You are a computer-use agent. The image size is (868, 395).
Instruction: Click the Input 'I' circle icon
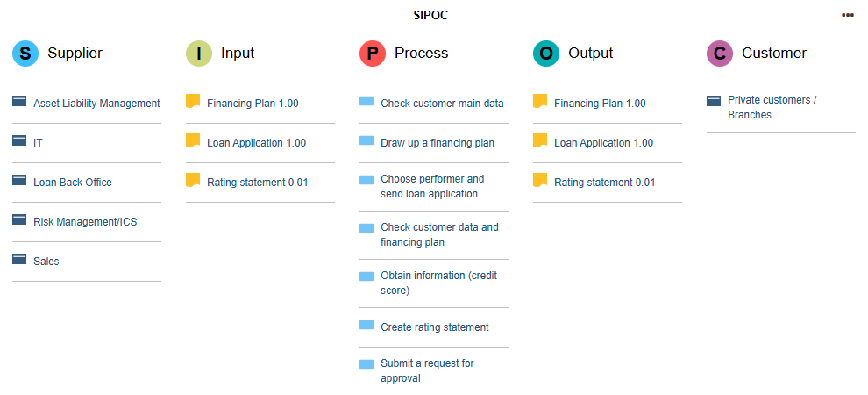tap(199, 54)
